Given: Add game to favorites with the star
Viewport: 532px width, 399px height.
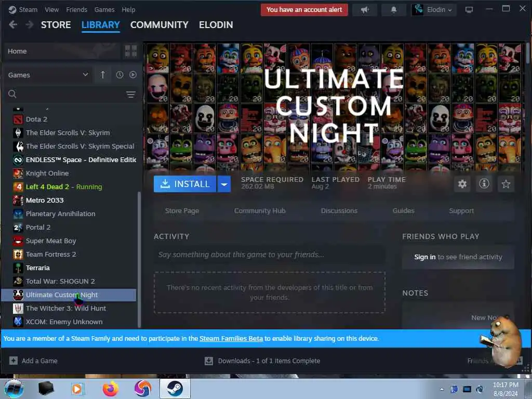Looking at the screenshot, I should point(506,184).
